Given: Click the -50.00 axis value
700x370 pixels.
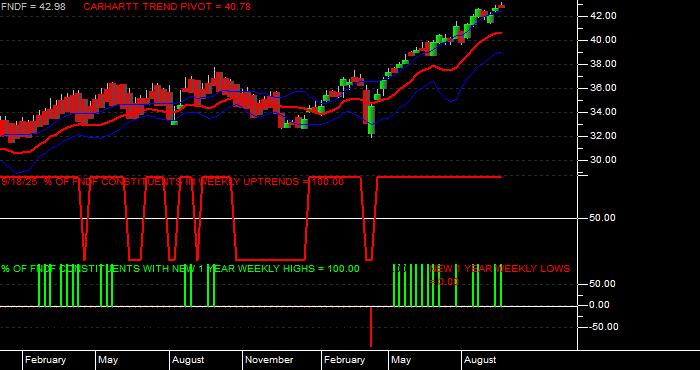Looking at the screenshot, I should (x=603, y=327).
